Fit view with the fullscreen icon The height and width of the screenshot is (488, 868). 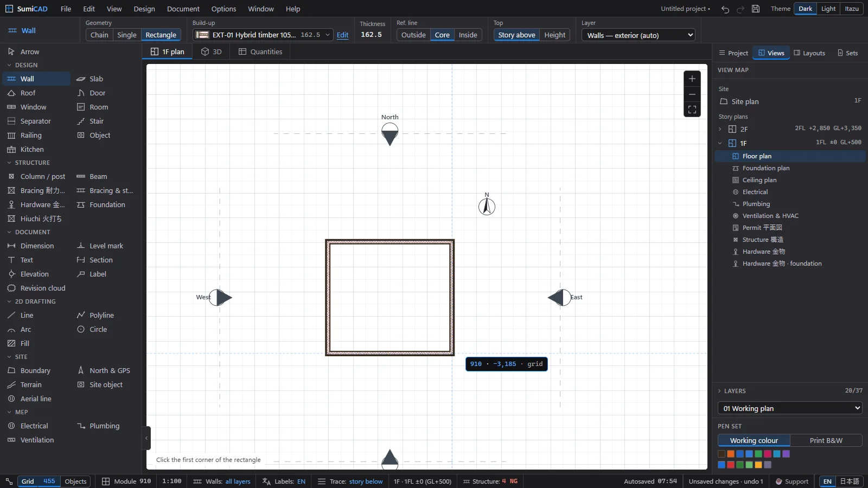tap(692, 110)
